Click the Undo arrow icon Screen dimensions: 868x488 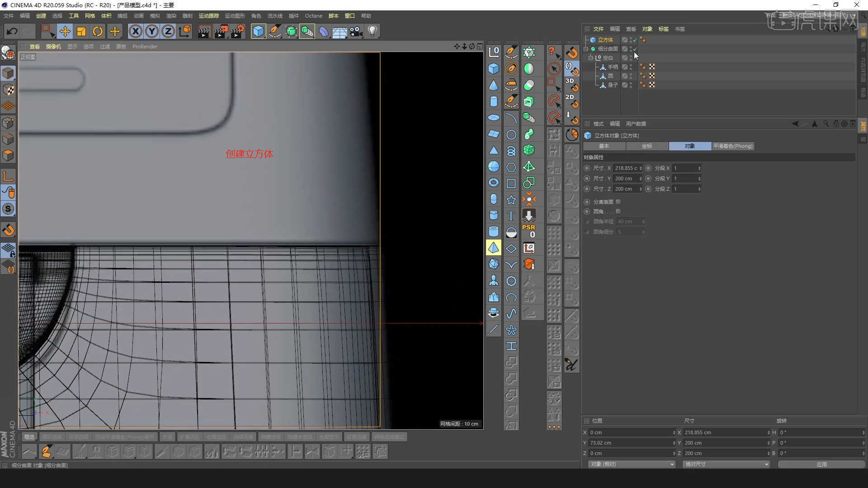(11, 31)
